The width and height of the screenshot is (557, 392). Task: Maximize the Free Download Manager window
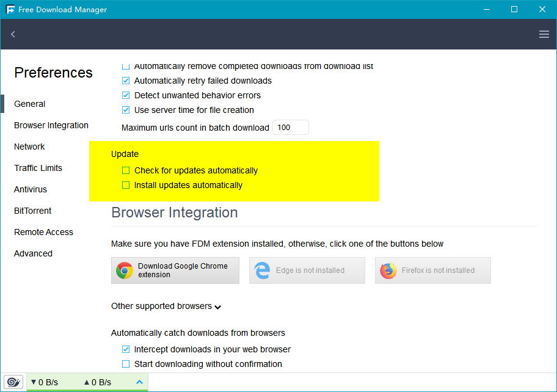514,9
